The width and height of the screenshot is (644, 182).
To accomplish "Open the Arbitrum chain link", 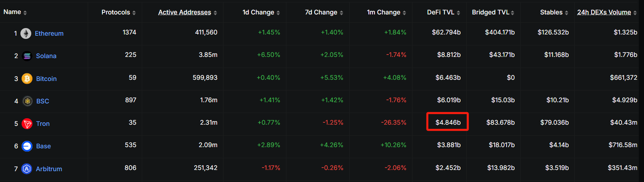I will click(x=49, y=169).
